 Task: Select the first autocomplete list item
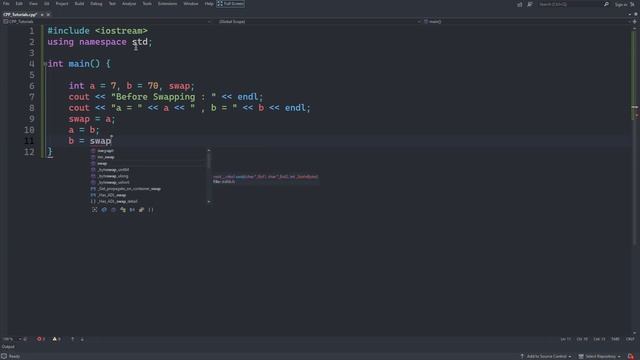click(147, 151)
